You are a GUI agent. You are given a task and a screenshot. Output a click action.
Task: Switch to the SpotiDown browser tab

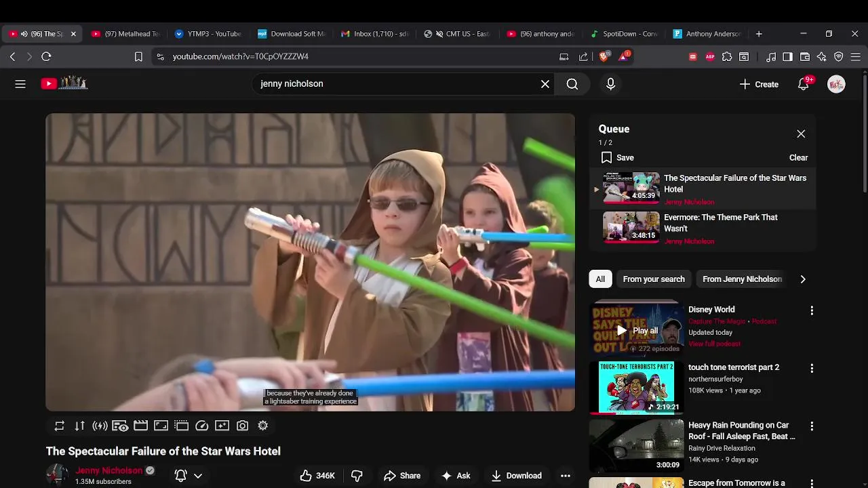(x=624, y=34)
